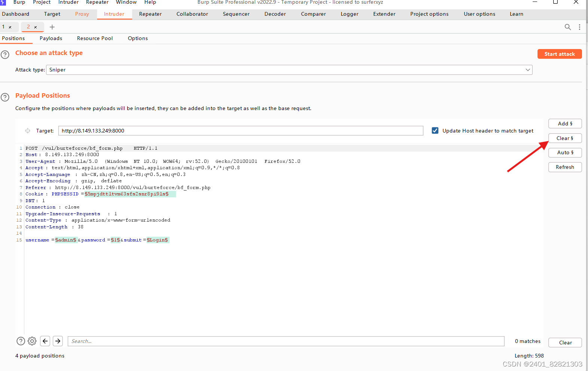This screenshot has width=588, height=371.
Task: Click the target crosshair icon next to Target
Action: tap(28, 131)
